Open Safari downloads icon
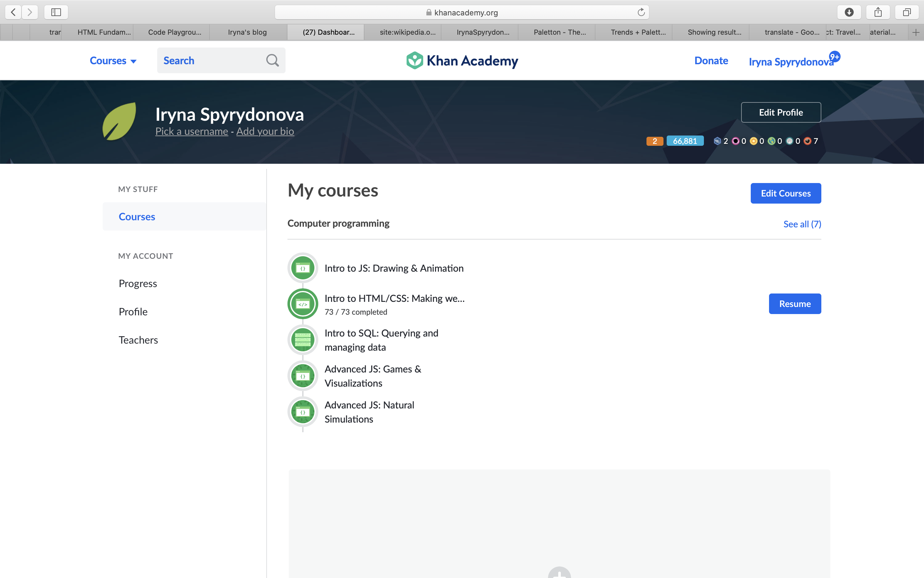This screenshot has height=578, width=924. coord(849,12)
